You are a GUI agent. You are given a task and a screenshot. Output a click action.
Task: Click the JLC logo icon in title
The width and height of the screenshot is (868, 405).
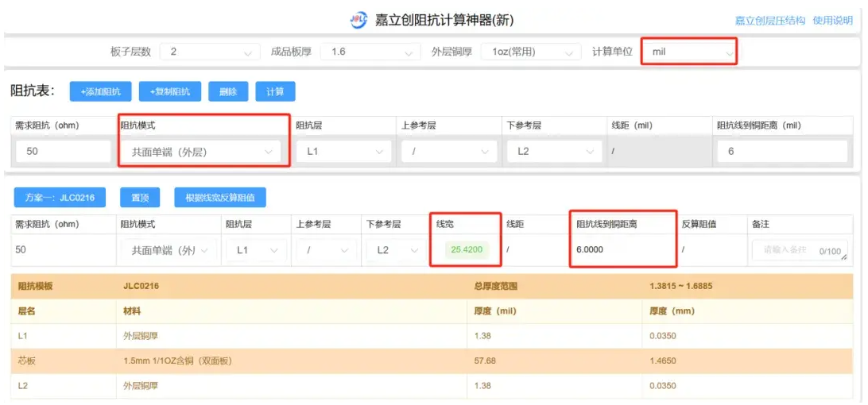[358, 21]
